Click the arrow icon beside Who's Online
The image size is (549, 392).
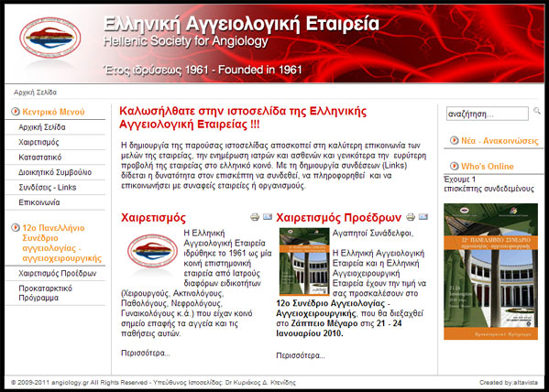click(x=454, y=166)
